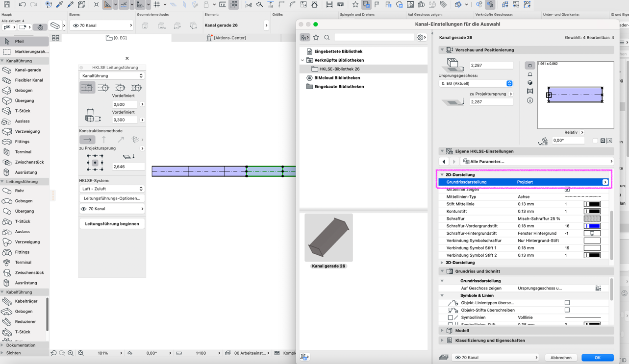Click the Abbrechen button
Screen dimensions: 629x364
[x=561, y=358]
